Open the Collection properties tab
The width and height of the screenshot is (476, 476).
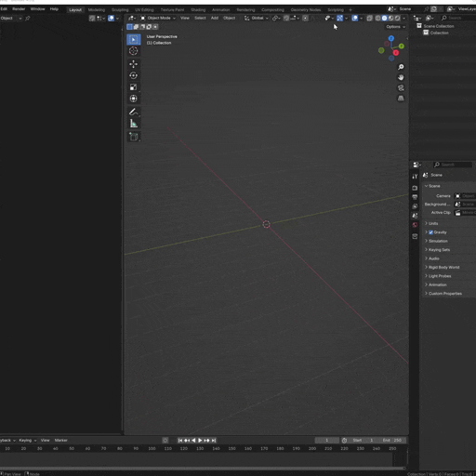[415, 236]
